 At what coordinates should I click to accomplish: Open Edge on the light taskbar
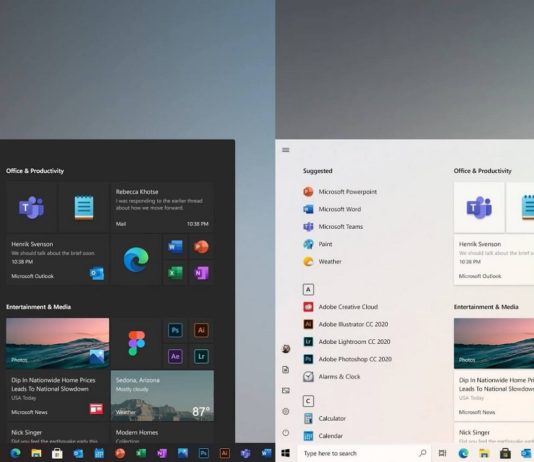[463, 453]
